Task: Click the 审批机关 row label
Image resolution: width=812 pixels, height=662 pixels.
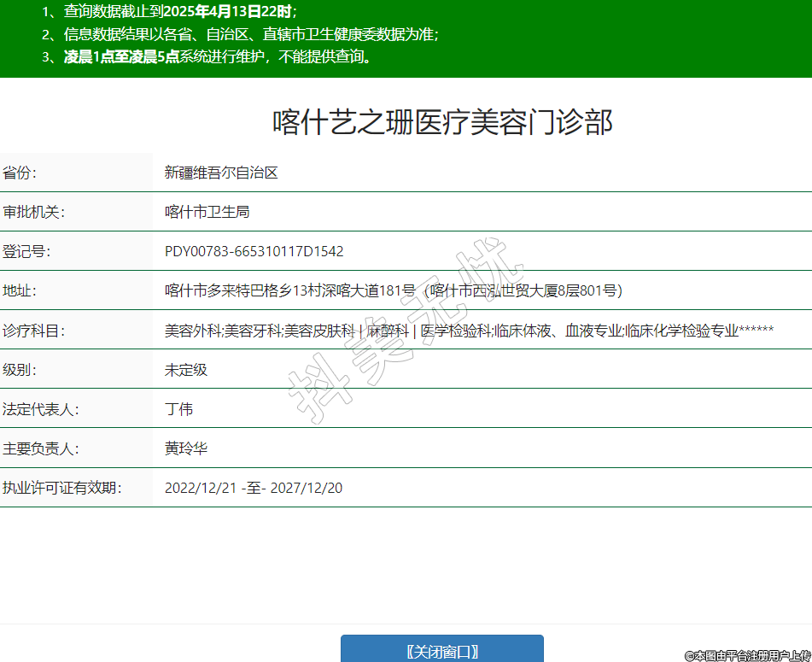Action: click(x=34, y=212)
